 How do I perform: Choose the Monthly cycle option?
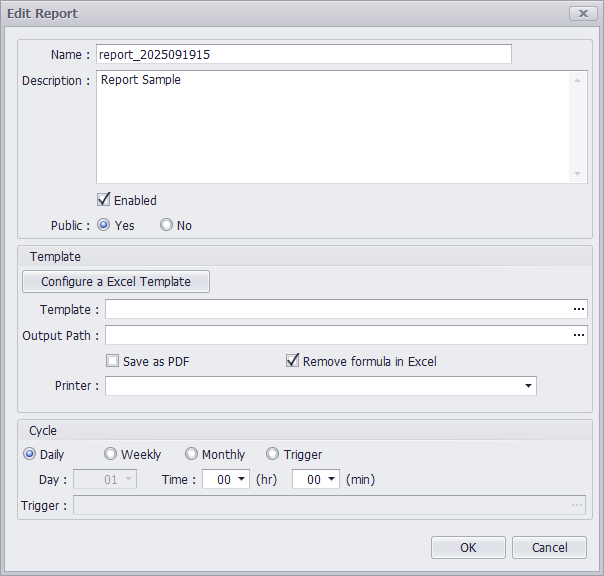click(x=192, y=454)
